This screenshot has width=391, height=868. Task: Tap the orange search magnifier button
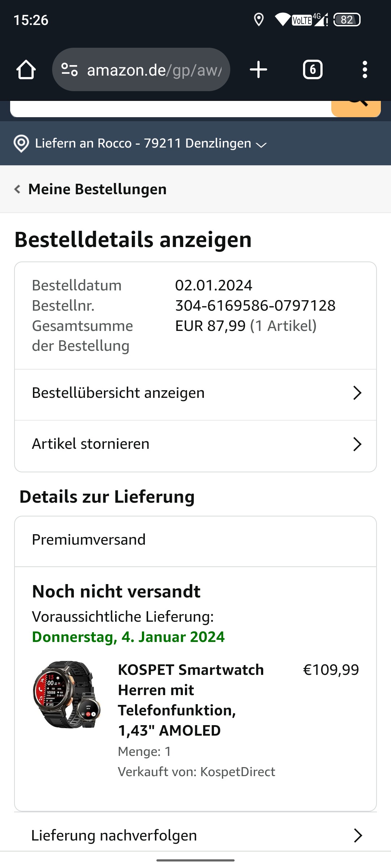click(x=356, y=108)
